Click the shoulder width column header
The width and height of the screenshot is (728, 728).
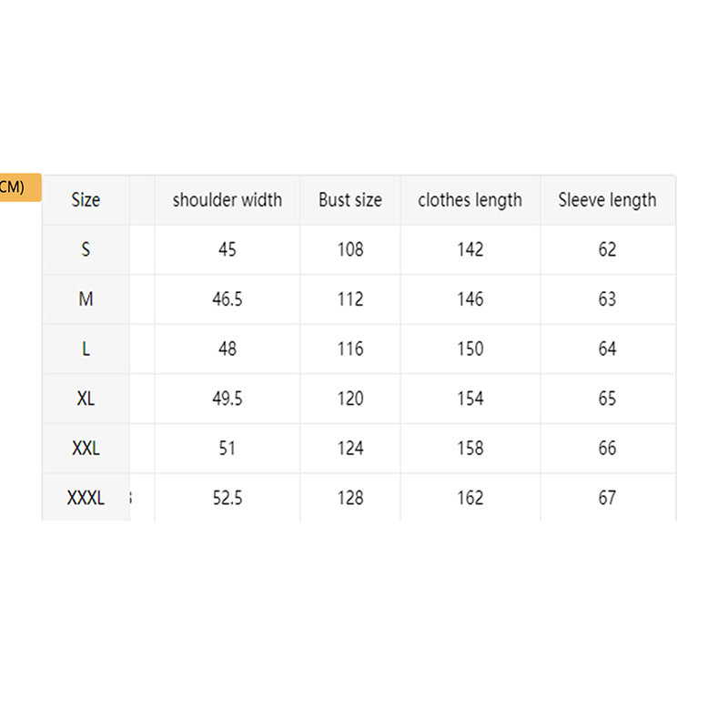coord(227,200)
